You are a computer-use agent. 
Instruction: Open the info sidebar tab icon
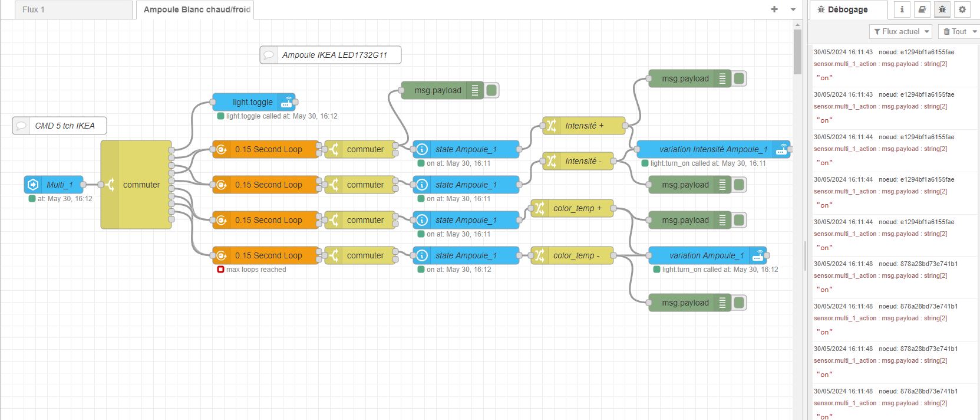pyautogui.click(x=902, y=9)
